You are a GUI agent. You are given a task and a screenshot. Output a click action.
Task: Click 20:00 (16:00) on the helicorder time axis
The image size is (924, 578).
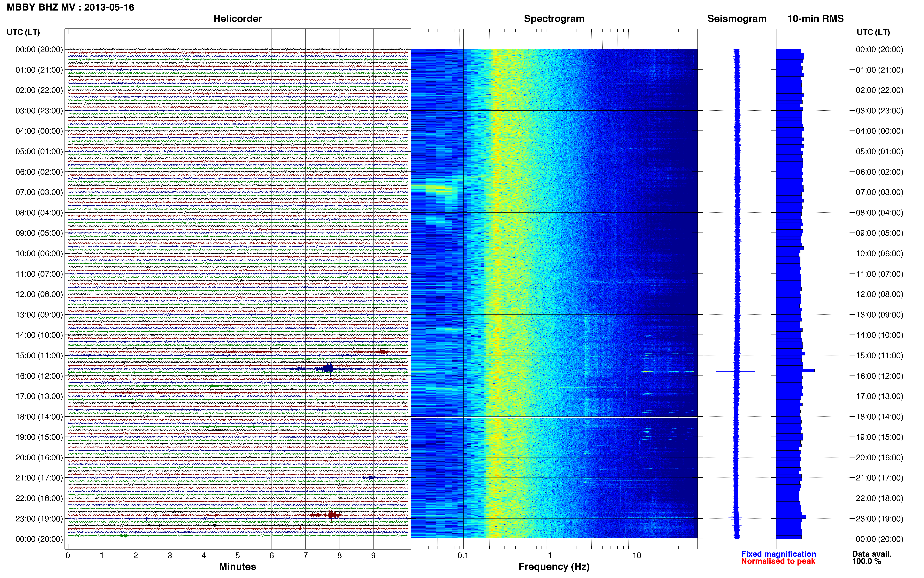coord(39,458)
